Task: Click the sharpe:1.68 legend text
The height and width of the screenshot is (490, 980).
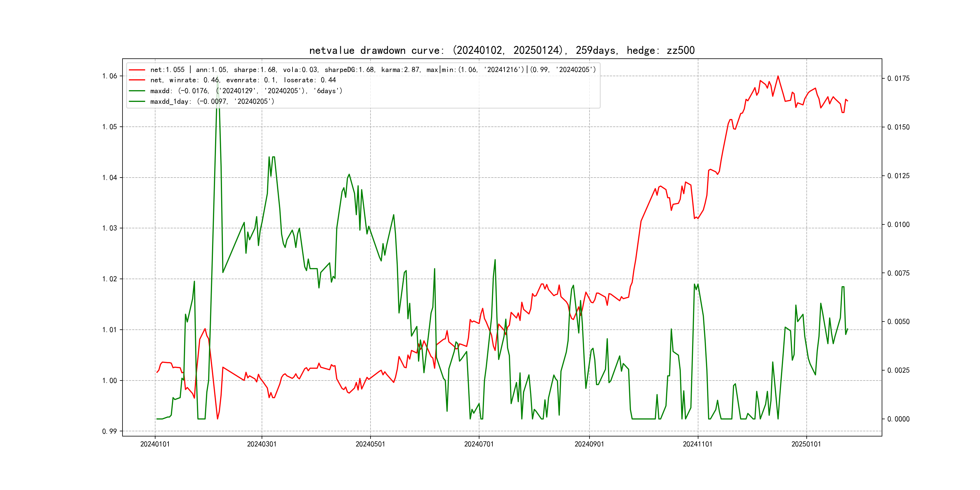Action: click(x=255, y=70)
